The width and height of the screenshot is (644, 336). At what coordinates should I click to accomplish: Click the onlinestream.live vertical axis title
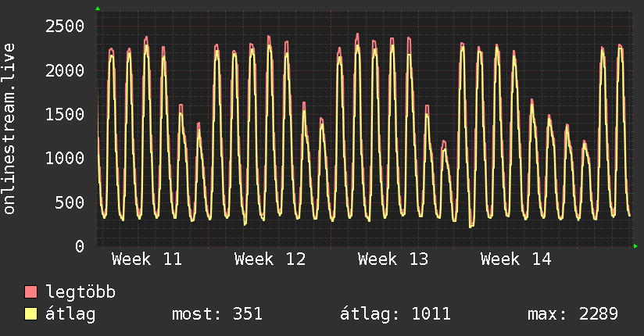9,129
